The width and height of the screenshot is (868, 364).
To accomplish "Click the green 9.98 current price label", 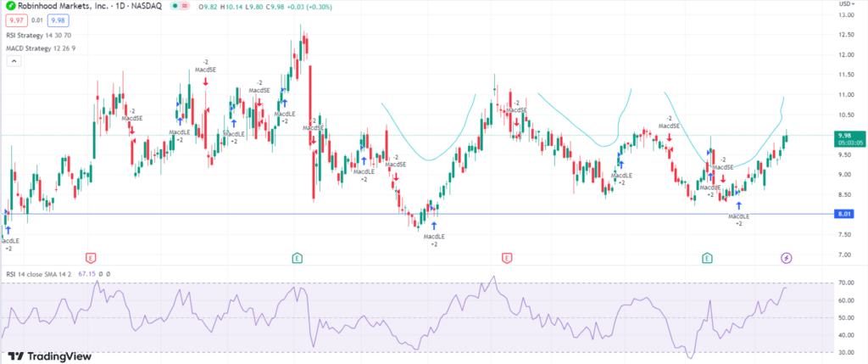I will click(x=849, y=138).
